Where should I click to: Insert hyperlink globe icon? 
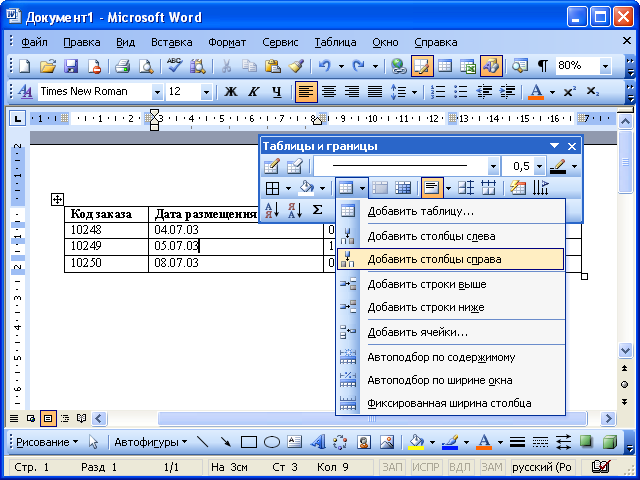tap(398, 66)
